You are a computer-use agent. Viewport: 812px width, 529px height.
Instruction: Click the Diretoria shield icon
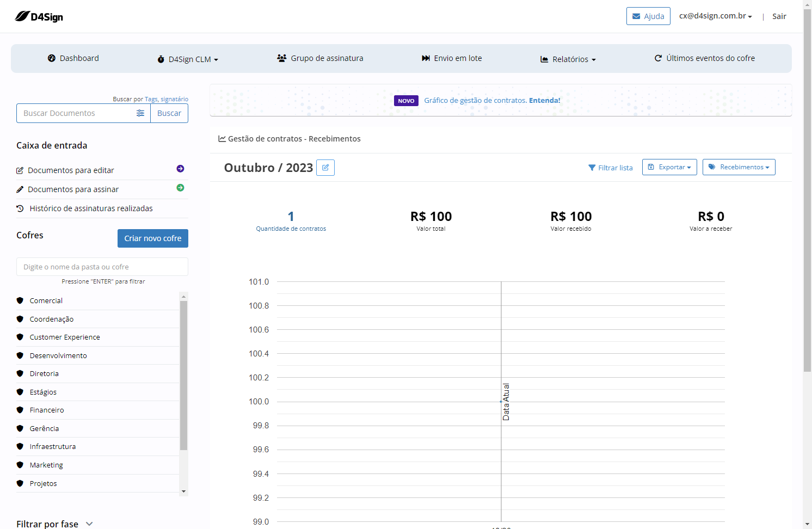tap(20, 373)
